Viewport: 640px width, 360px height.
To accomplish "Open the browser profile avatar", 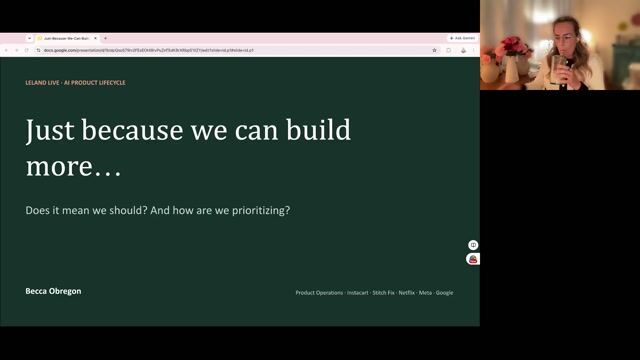I will pyautogui.click(x=463, y=50).
